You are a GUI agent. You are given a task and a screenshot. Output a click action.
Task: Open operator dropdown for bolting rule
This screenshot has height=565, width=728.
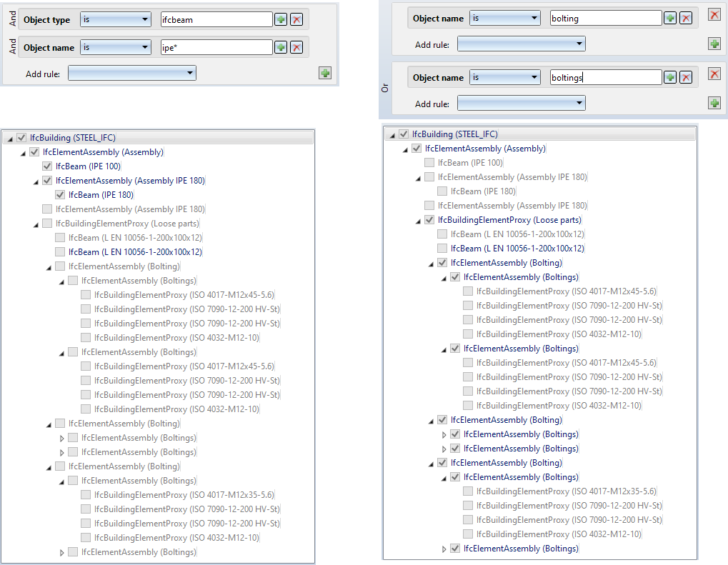pos(505,18)
